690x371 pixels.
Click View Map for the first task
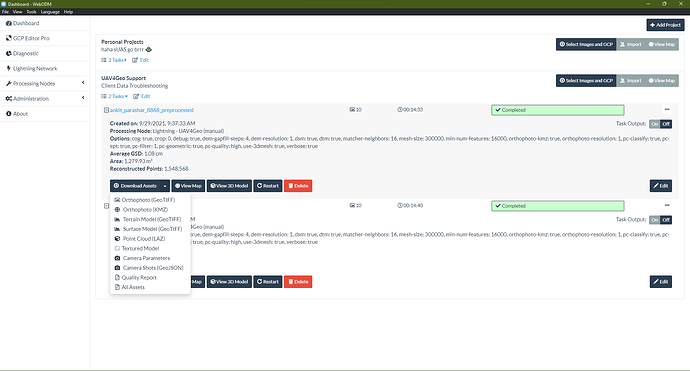(x=188, y=186)
